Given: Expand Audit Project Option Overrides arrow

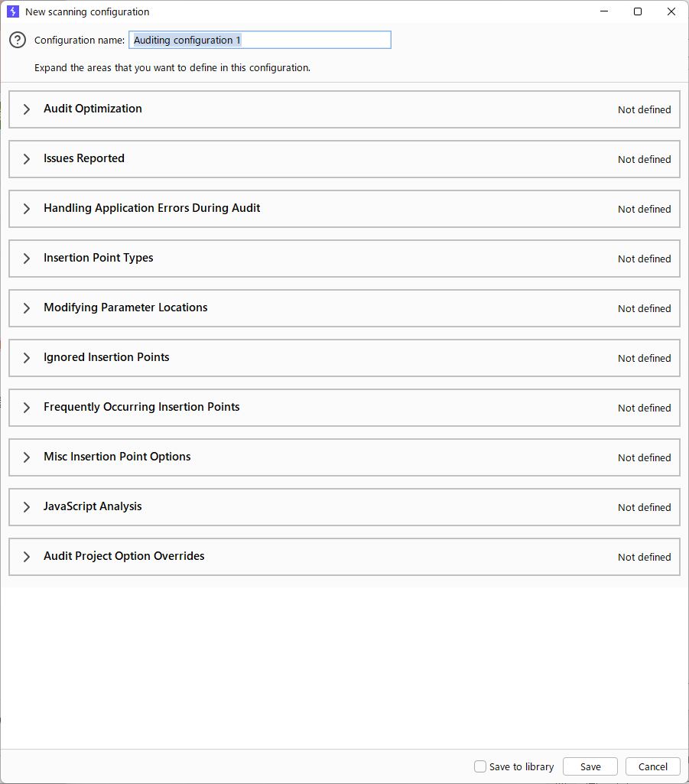Looking at the screenshot, I should 27,557.
